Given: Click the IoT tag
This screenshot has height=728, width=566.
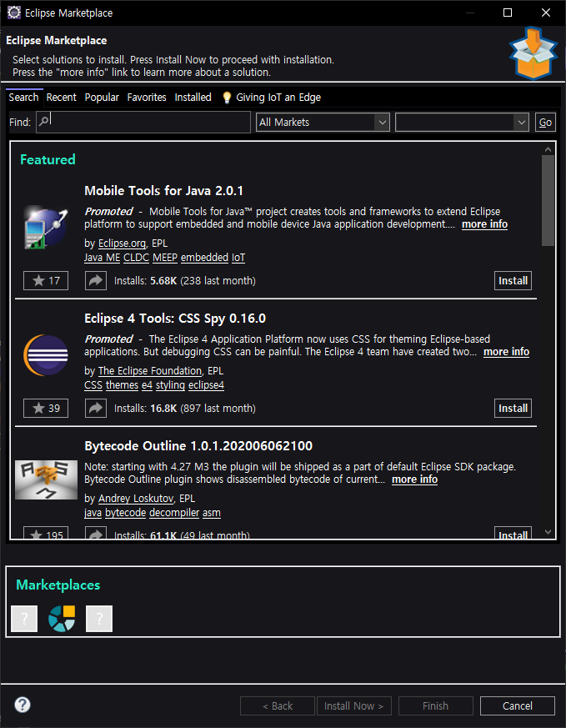Looking at the screenshot, I should 238,257.
